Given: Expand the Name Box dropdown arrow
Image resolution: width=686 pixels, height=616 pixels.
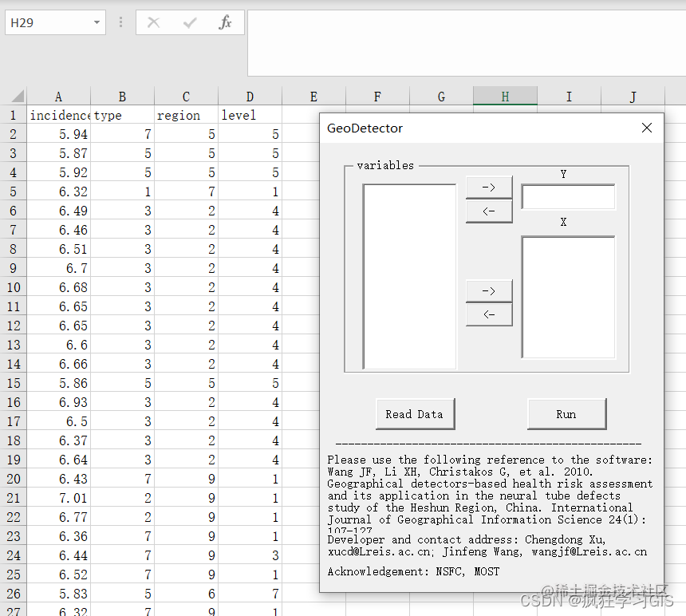Looking at the screenshot, I should point(97,22).
